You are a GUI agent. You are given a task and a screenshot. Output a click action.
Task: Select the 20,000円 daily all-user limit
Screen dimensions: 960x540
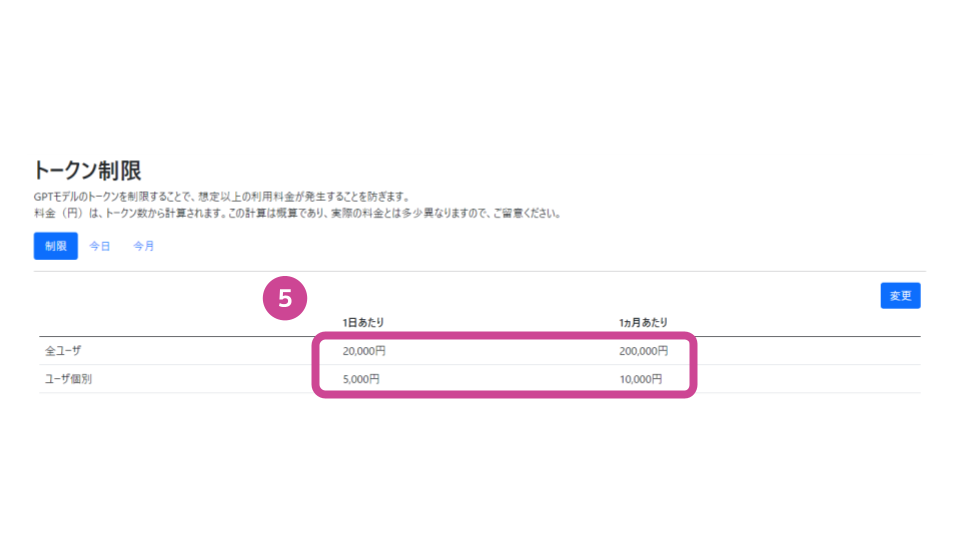[364, 351]
